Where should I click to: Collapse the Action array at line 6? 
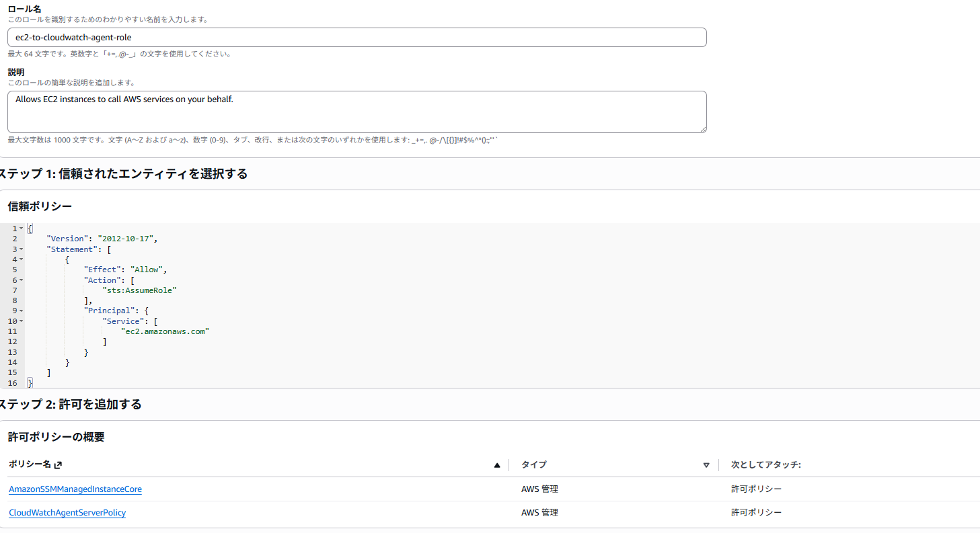coord(21,280)
